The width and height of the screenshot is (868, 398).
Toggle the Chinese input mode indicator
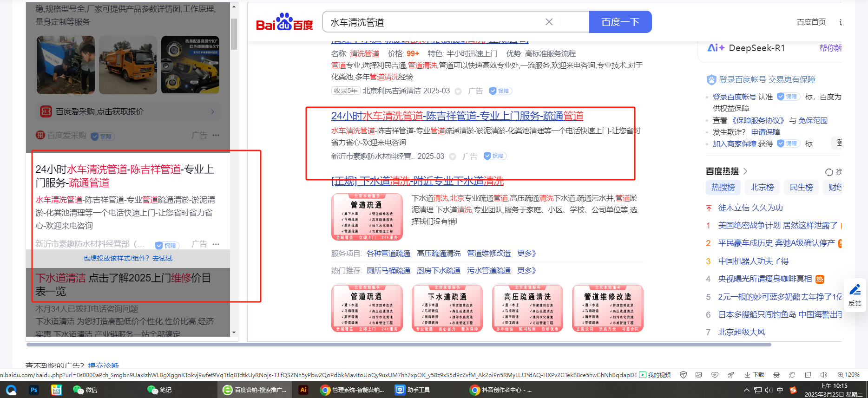point(780,390)
